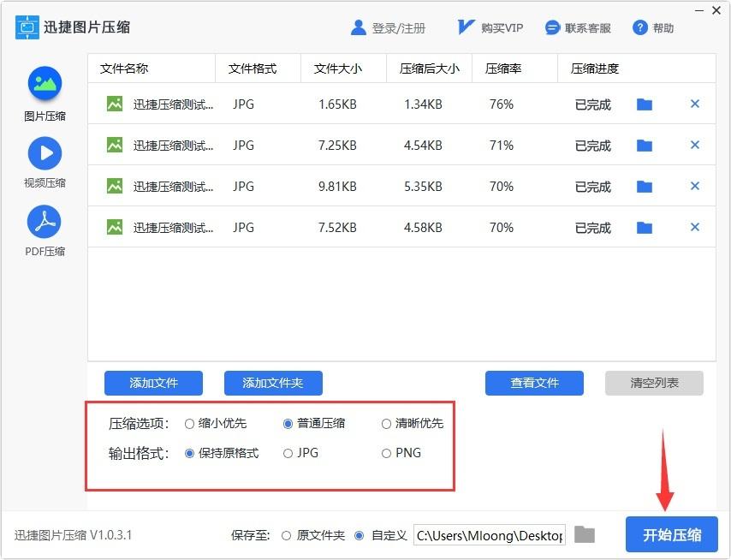
Task: Click the 7.52KB file size cell
Action: [337, 228]
